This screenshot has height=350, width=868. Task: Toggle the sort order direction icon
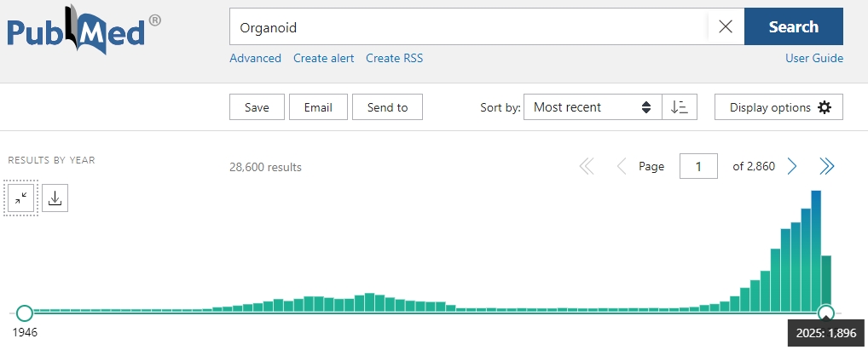click(680, 107)
